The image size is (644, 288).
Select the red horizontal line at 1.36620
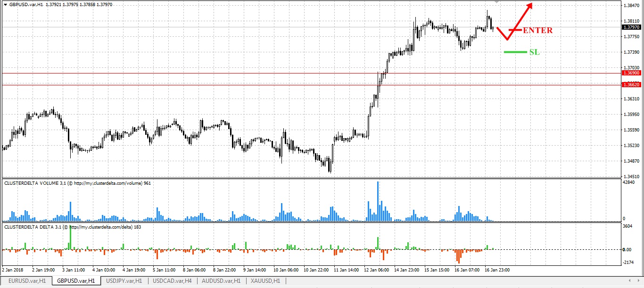point(311,85)
